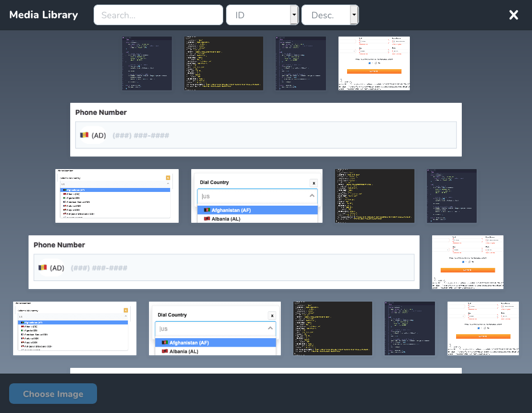Viewport: 532px width, 413px height.
Task: Select third dark code thumbnail in top row
Action: (301, 63)
